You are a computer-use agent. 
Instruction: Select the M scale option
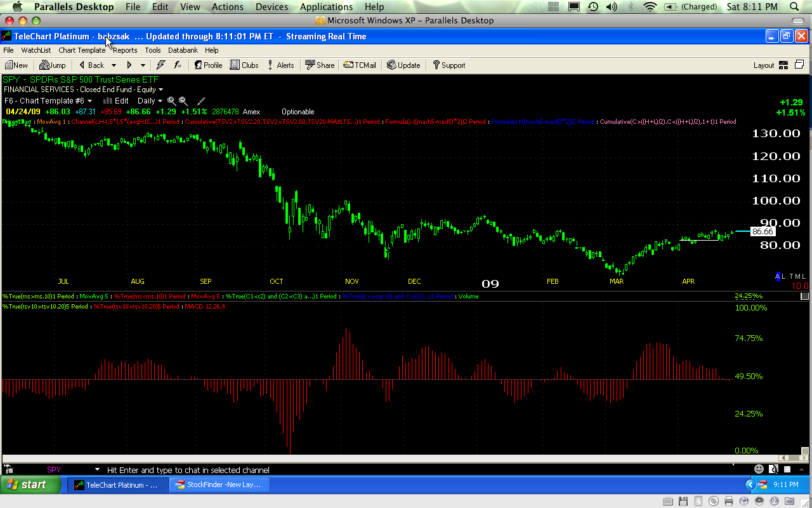coord(797,276)
